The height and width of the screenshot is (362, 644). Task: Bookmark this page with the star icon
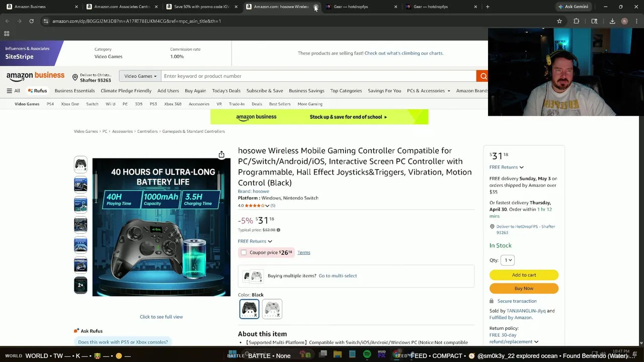[559, 21]
